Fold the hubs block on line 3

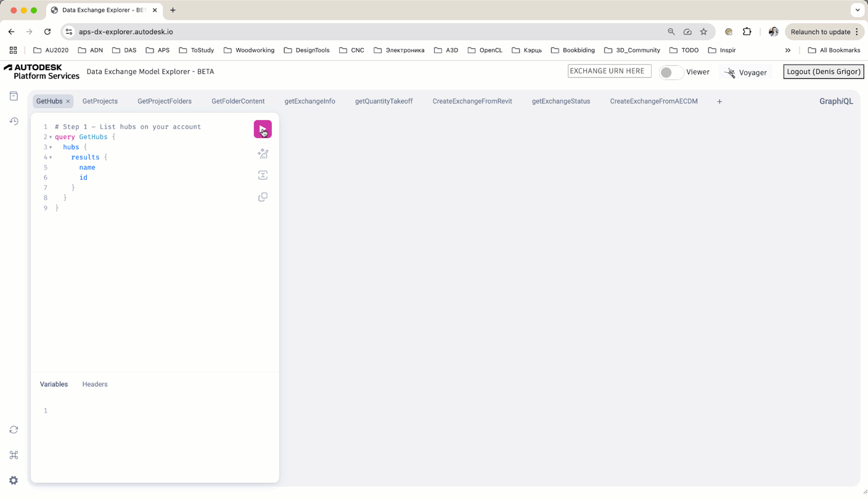pos(51,148)
